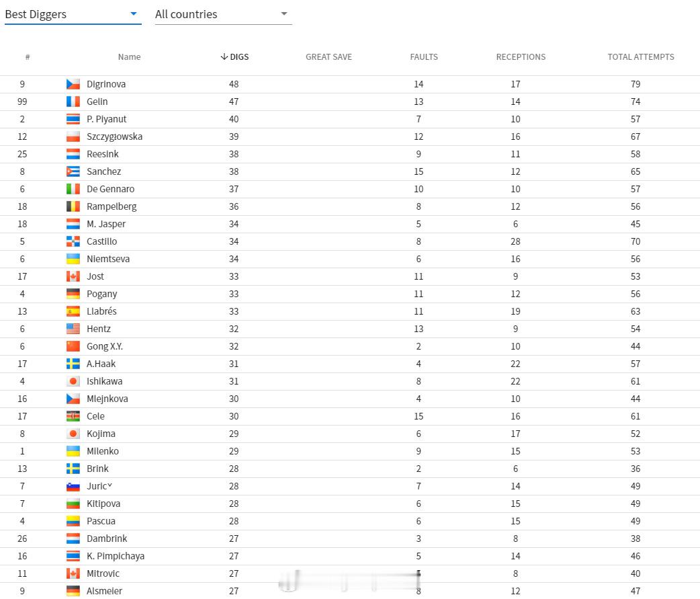
Task: Click Cuban flag beside Sanchez
Action: [x=73, y=171]
